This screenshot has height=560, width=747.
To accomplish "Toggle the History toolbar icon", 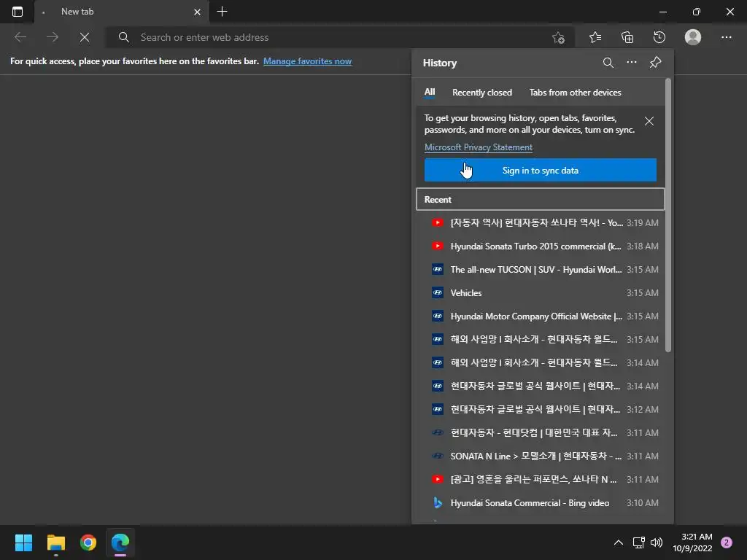I will pos(659,37).
